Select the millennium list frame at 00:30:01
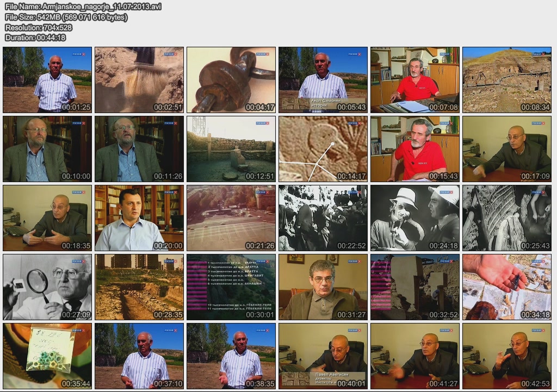557x392 pixels. (231, 287)
